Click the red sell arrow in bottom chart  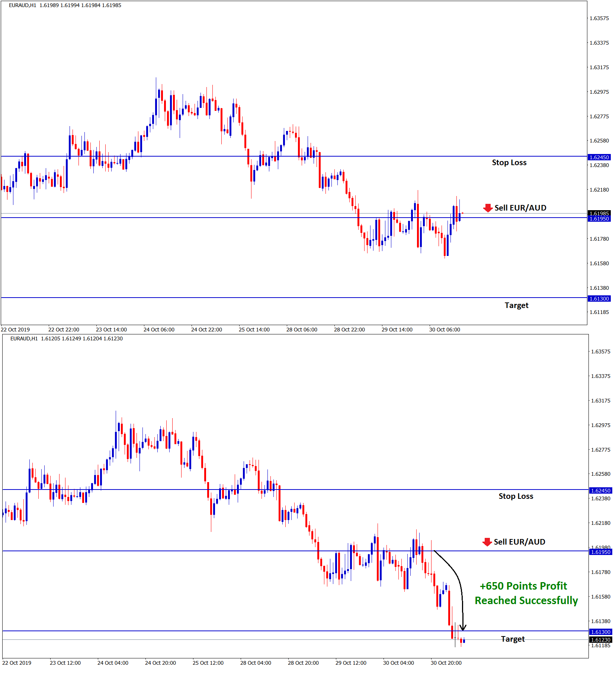[487, 542]
